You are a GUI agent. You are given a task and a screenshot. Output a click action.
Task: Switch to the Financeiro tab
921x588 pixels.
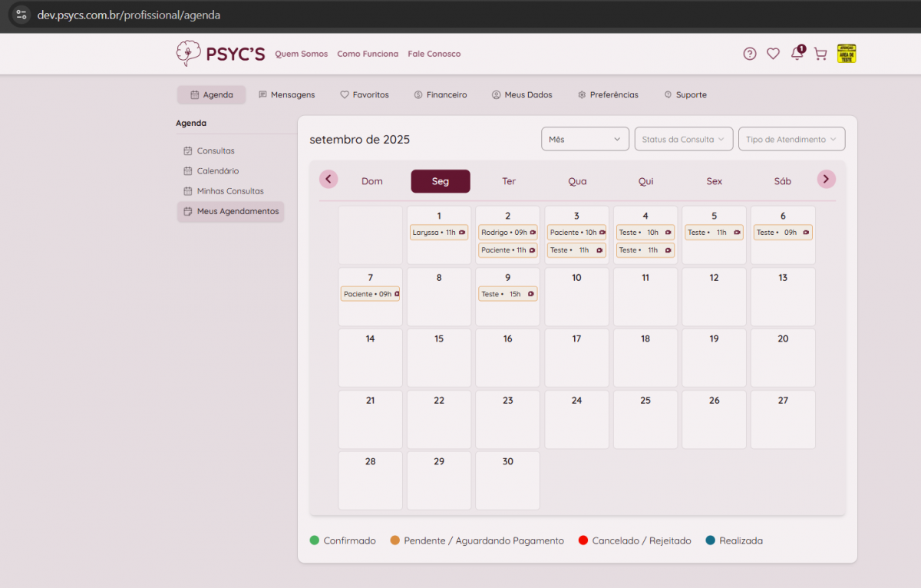tap(441, 95)
